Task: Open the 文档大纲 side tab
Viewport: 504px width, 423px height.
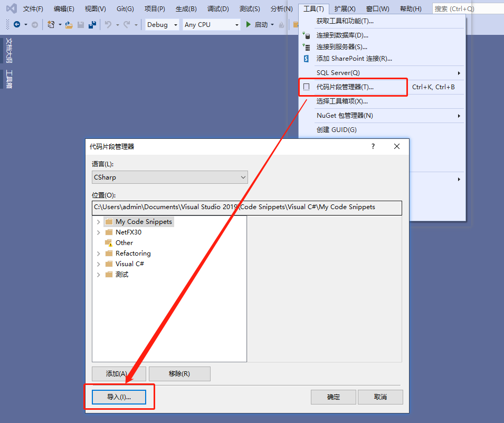Action: click(x=9, y=51)
